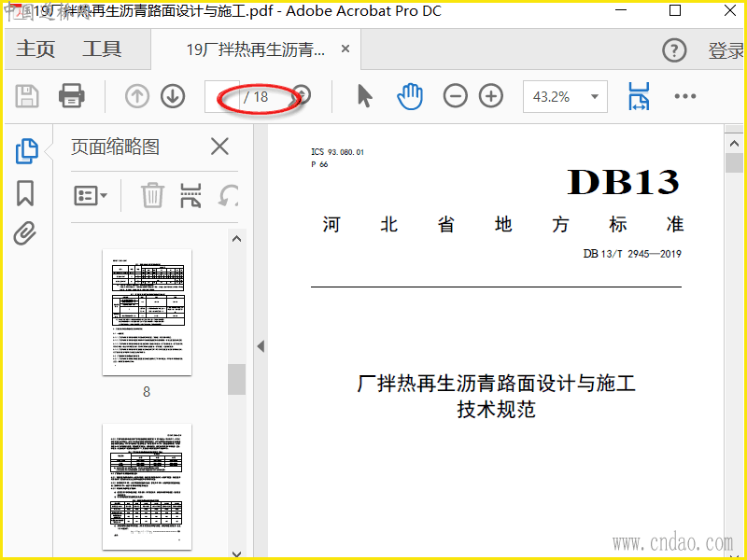The image size is (747, 560).
Task: Choose the selection arrow tool
Action: tap(364, 96)
